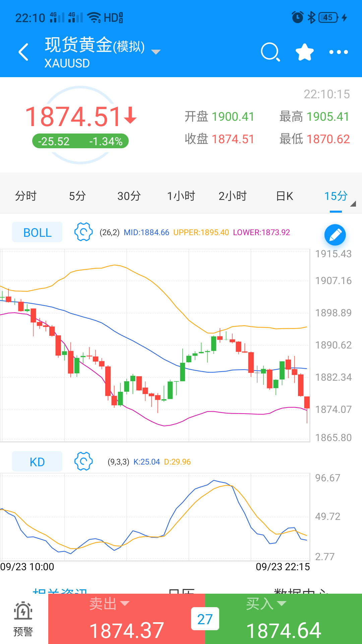This screenshot has height=644, width=362.
Task: Tap the spread value 27 badge
Action: [205, 619]
